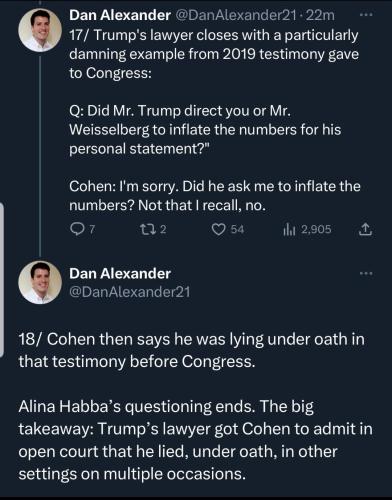Viewport: 392px width, 500px height.
Task: Open the 22m timestamp link
Action: tap(320, 15)
